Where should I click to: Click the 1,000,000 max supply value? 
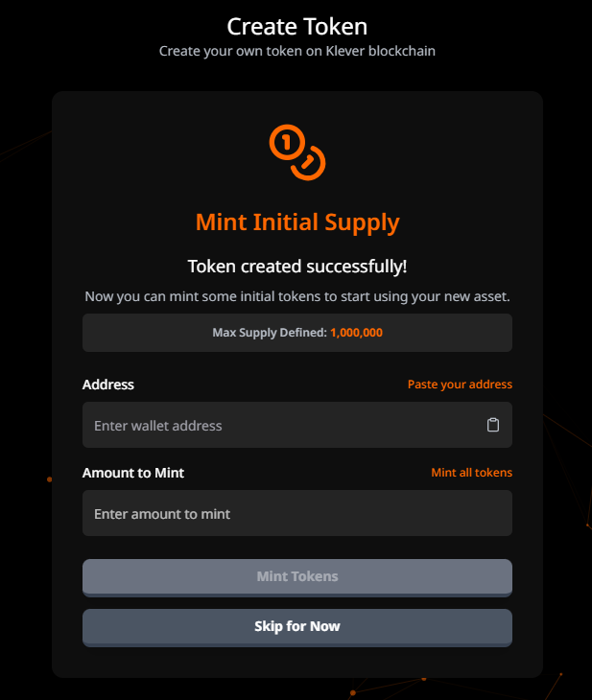(356, 333)
